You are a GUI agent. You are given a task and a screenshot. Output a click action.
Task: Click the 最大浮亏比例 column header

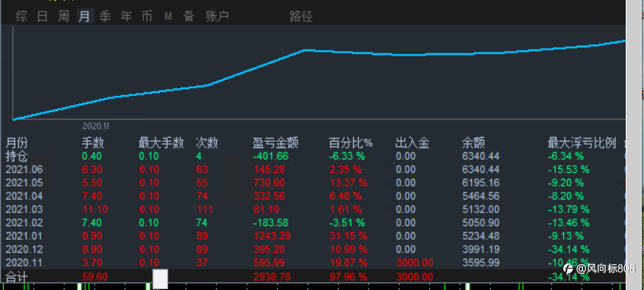coord(582,143)
